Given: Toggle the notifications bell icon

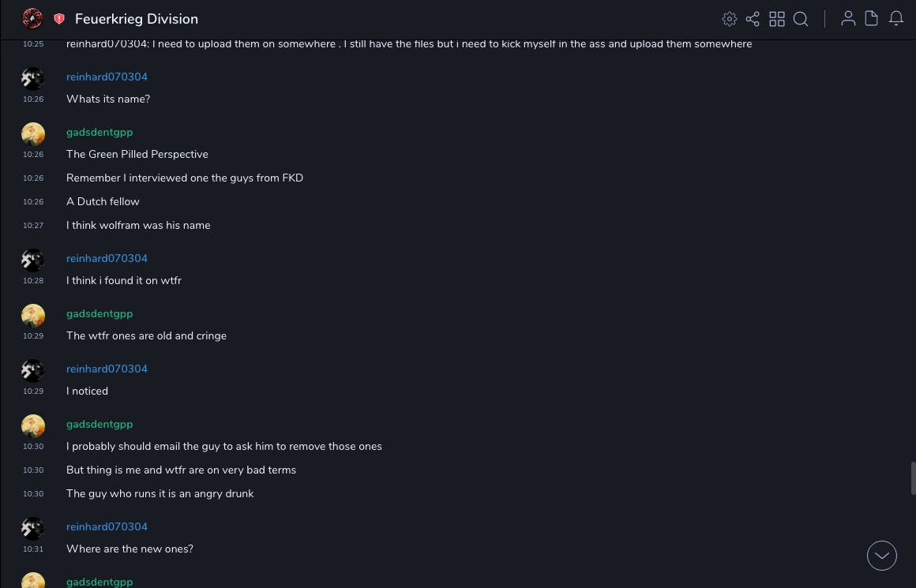Looking at the screenshot, I should click(x=896, y=19).
